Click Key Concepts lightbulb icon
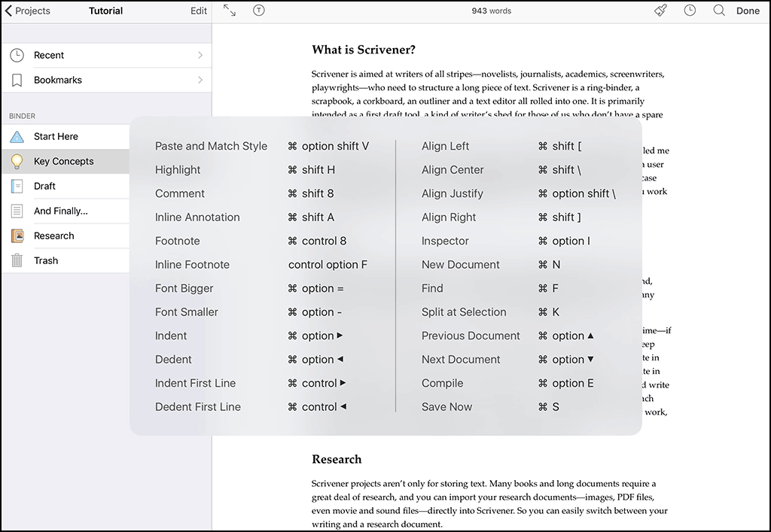Image resolution: width=771 pixels, height=532 pixels. (x=17, y=161)
